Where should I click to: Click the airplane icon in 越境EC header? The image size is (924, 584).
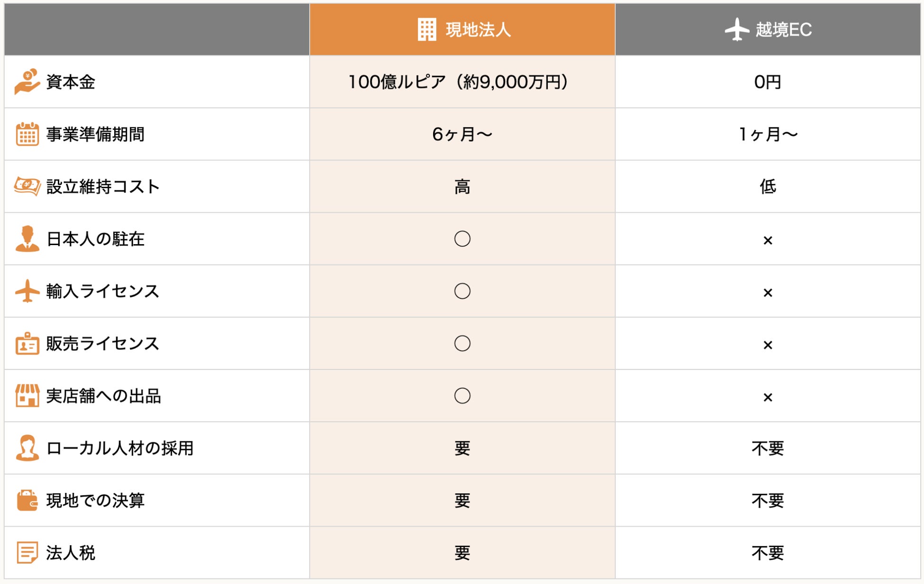[737, 29]
